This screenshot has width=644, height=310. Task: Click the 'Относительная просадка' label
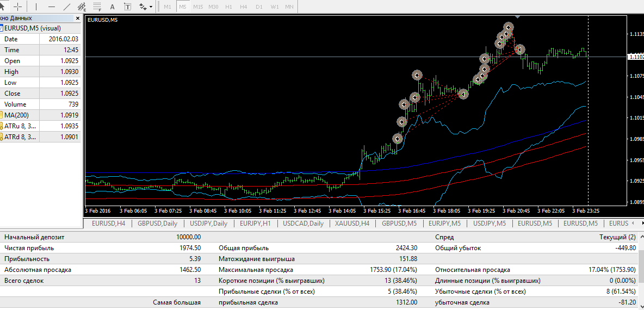click(473, 270)
